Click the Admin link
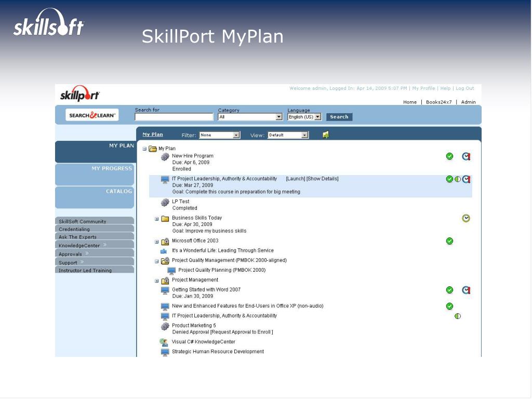532x399 pixels. tap(469, 102)
